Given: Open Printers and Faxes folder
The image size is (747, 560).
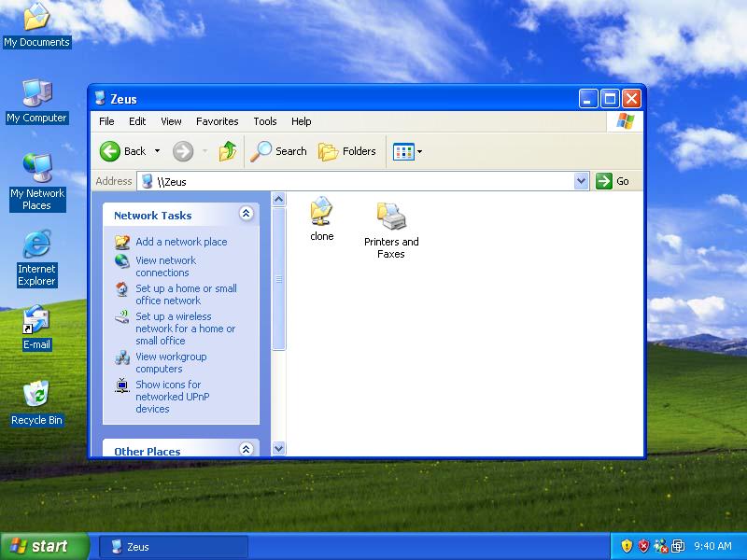Looking at the screenshot, I should tap(391, 231).
